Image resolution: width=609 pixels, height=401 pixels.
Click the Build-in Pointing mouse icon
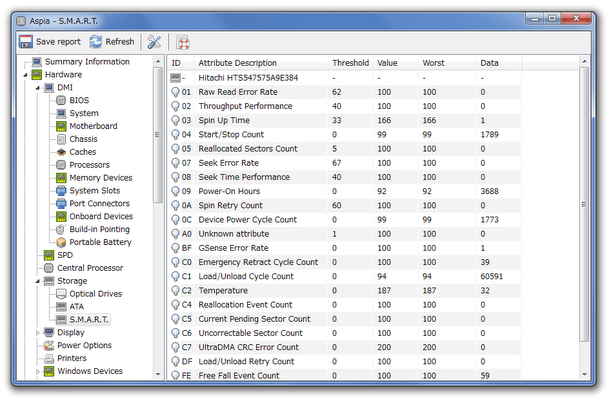click(61, 229)
